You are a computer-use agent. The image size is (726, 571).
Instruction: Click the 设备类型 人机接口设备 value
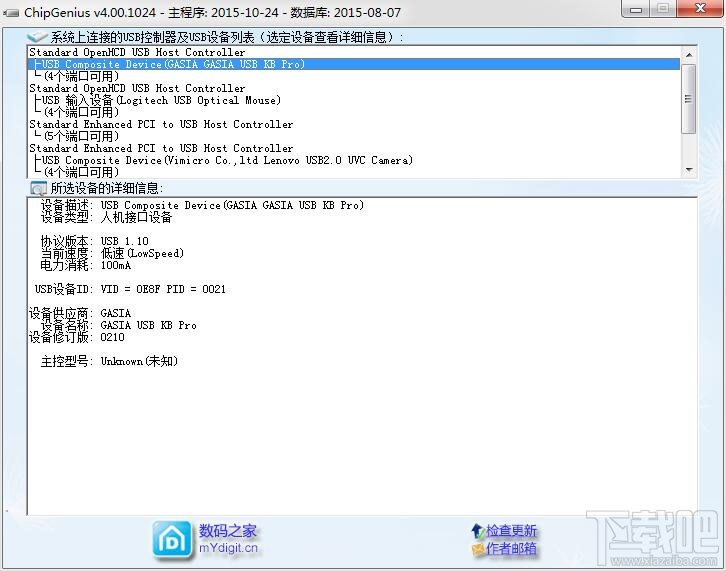pyautogui.click(x=136, y=217)
